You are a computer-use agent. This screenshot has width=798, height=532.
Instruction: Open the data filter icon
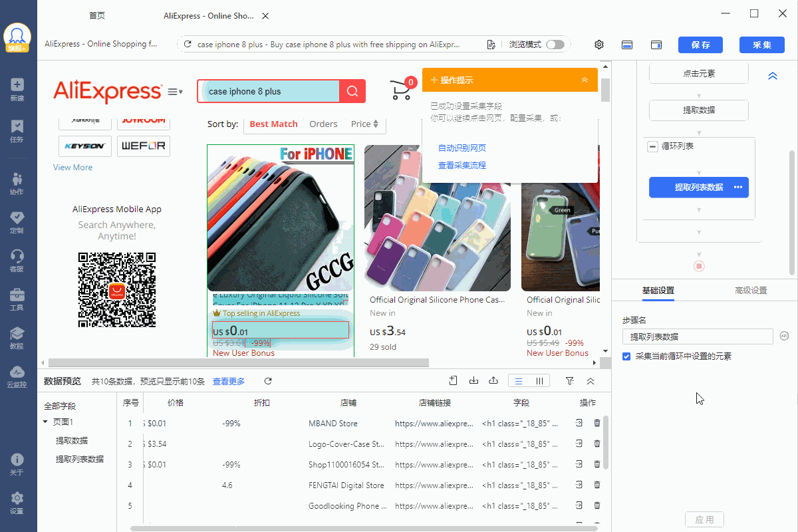point(569,381)
